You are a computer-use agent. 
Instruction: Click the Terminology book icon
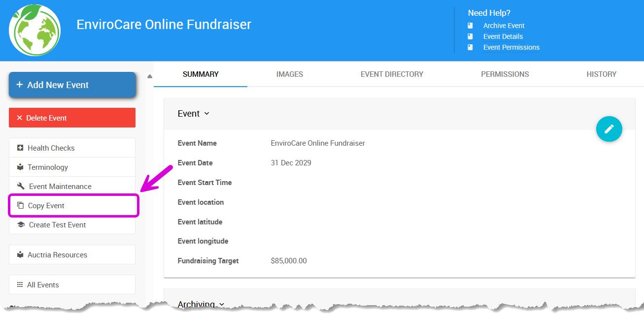pyautogui.click(x=20, y=167)
